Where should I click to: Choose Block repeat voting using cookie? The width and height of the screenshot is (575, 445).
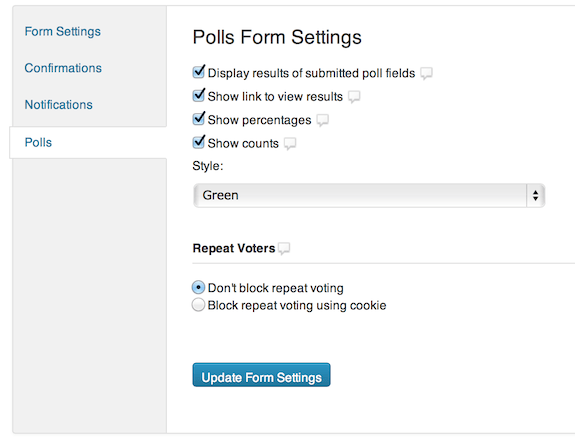tap(198, 305)
